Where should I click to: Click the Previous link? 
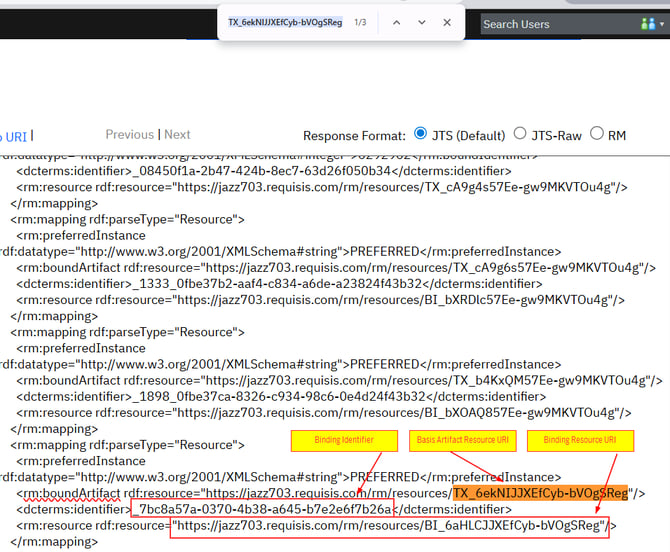pyautogui.click(x=130, y=134)
